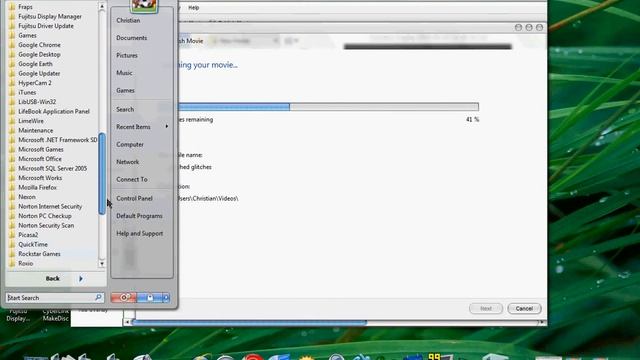
Task: Open Help and Support
Action: pyautogui.click(x=140, y=233)
